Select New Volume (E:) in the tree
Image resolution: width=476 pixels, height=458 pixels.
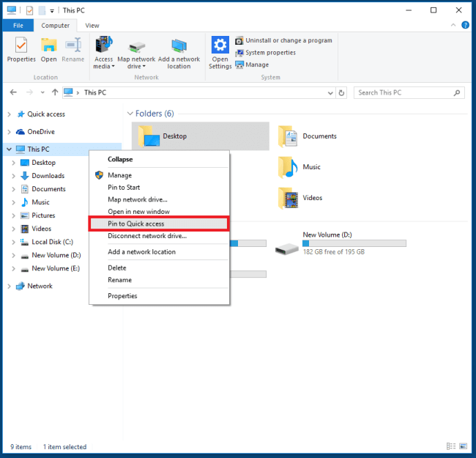51,268
